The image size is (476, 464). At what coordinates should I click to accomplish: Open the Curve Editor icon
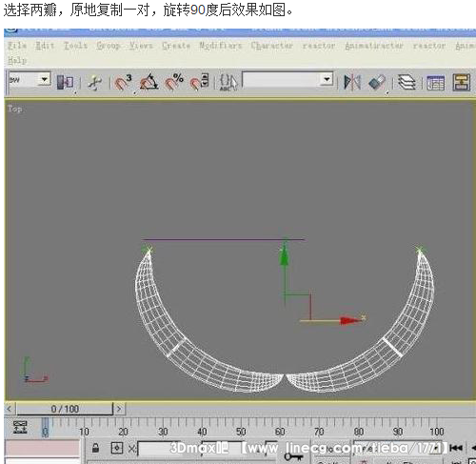[435, 83]
